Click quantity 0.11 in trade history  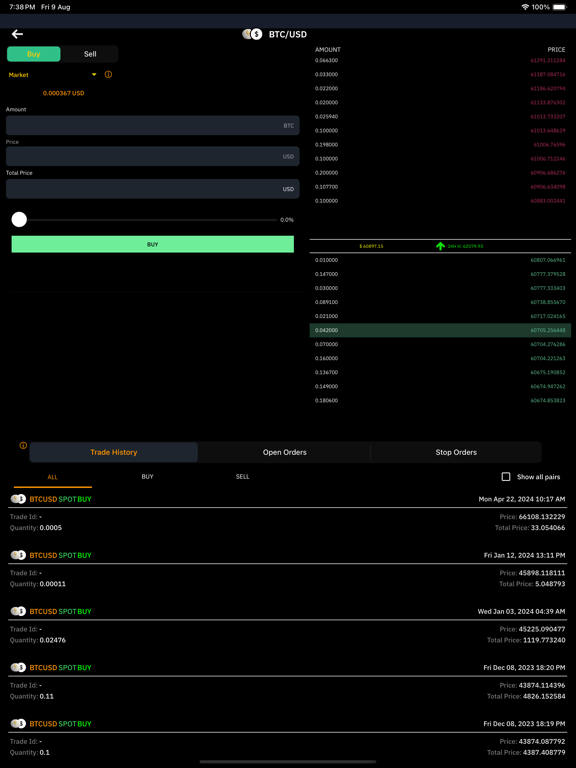47,696
